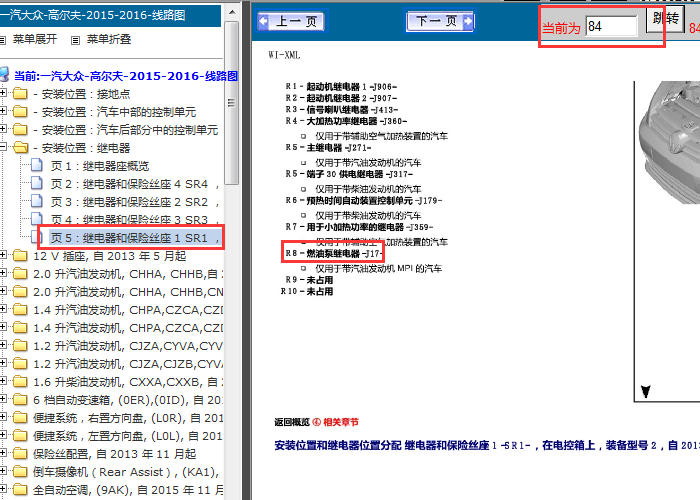The image size is (700, 500).
Task: Click folder icon of 便捷系统，左置方向盘
Action: pyautogui.click(x=20, y=435)
